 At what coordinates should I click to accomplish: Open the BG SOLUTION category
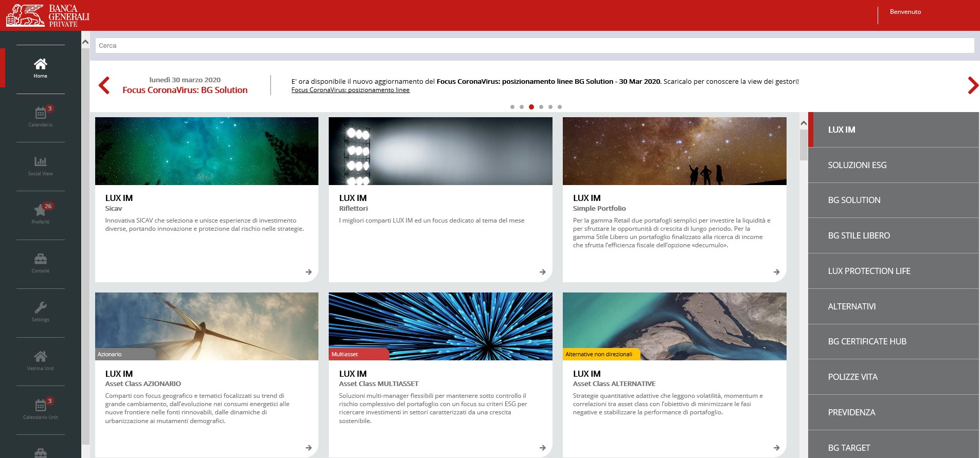pyautogui.click(x=894, y=200)
